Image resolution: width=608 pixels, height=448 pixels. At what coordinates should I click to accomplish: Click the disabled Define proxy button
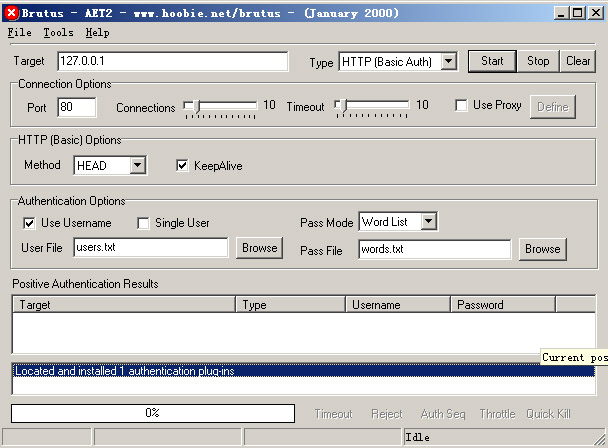tap(553, 107)
